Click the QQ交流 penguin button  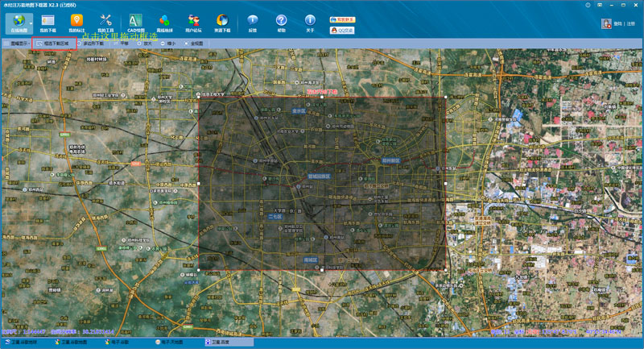click(x=342, y=30)
